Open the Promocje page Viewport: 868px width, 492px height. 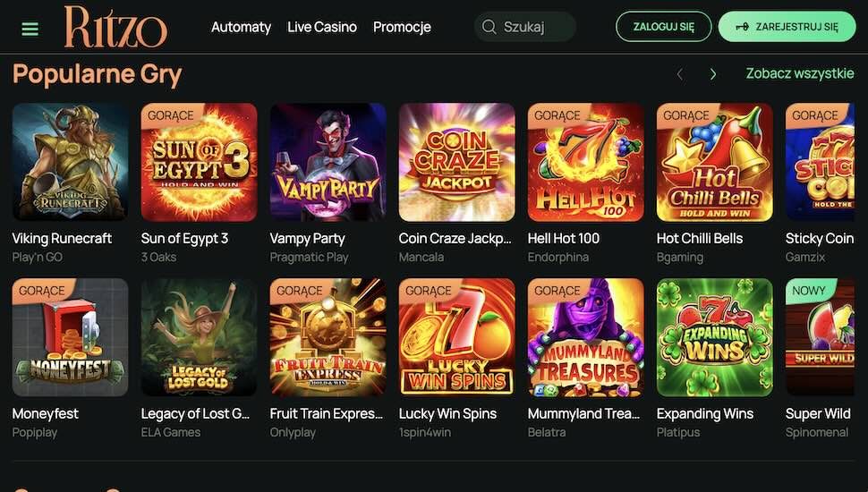point(402,27)
